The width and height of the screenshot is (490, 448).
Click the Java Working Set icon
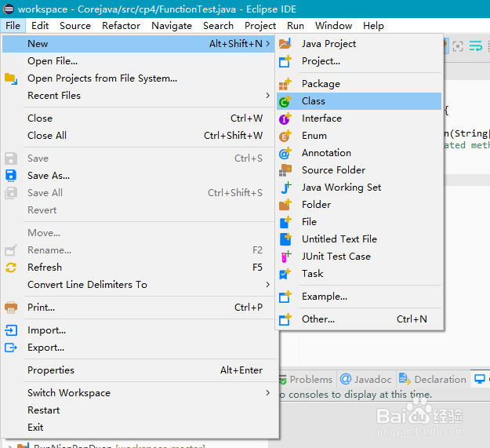pyautogui.click(x=285, y=188)
